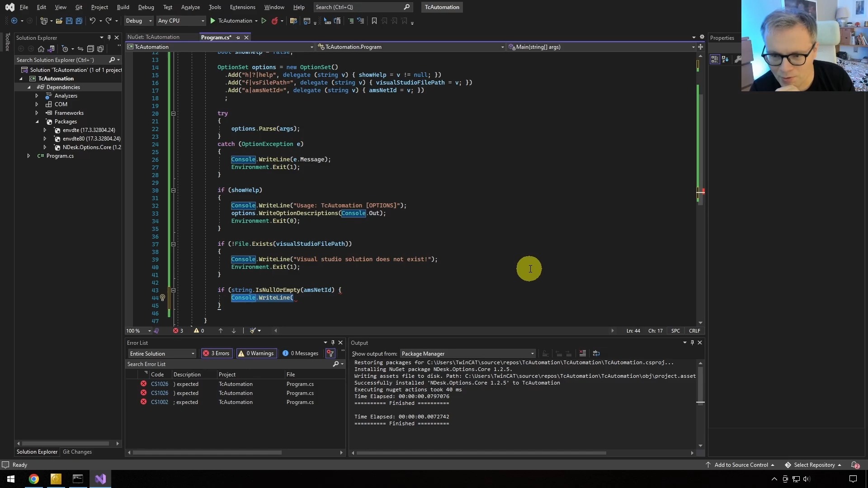
Task: Open the Analyze menu
Action: click(x=190, y=7)
